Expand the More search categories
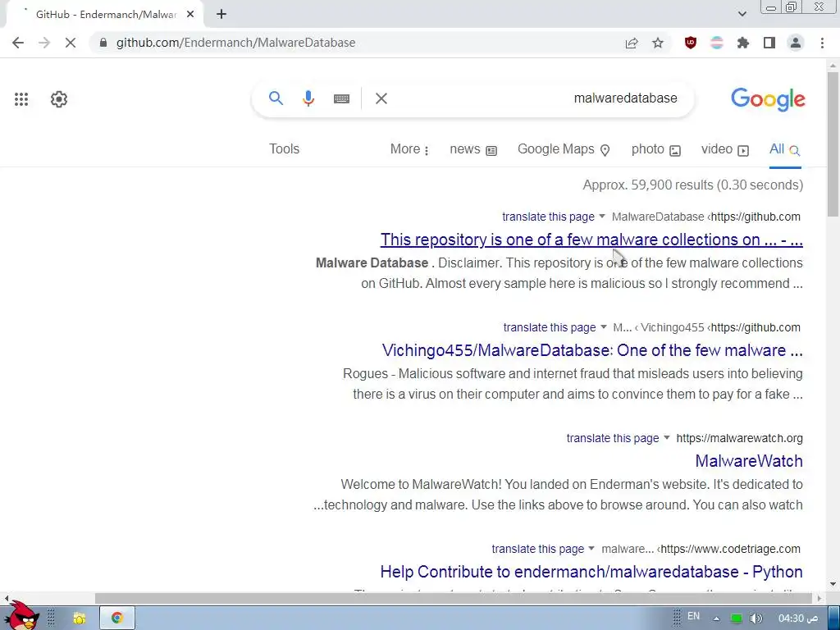Screen dimensions: 840x630 pyautogui.click(x=409, y=149)
